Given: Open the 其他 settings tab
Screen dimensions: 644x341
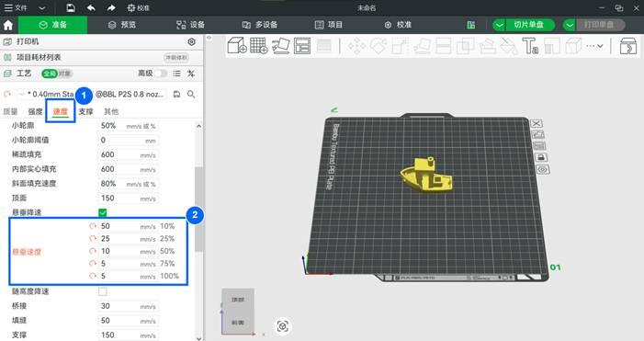Looking at the screenshot, I should click(x=111, y=111).
